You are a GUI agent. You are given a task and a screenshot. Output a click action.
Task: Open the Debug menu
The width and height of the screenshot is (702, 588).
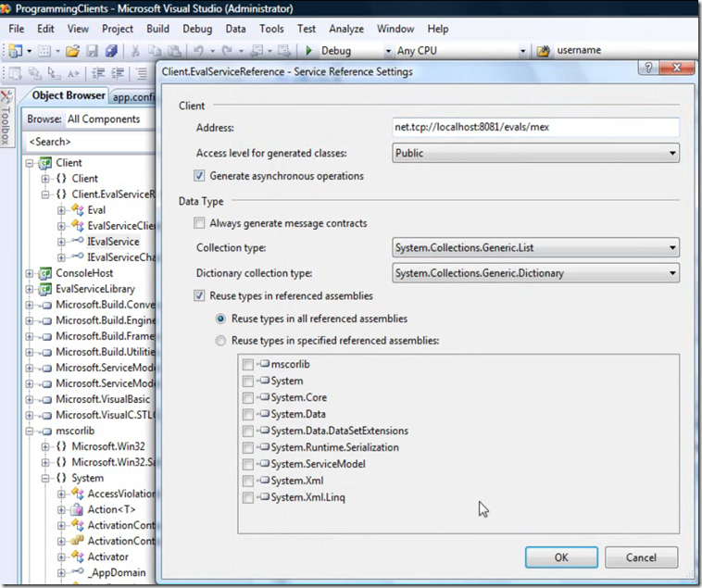pyautogui.click(x=197, y=29)
